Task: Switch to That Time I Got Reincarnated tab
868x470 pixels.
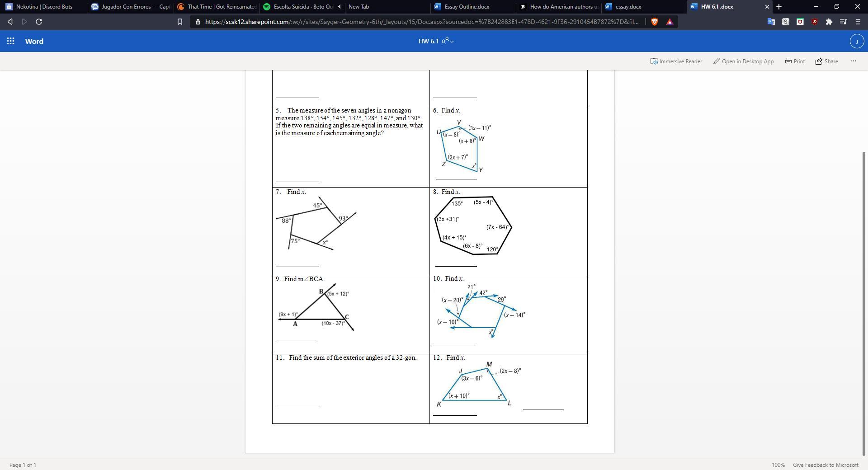Action: (217, 7)
